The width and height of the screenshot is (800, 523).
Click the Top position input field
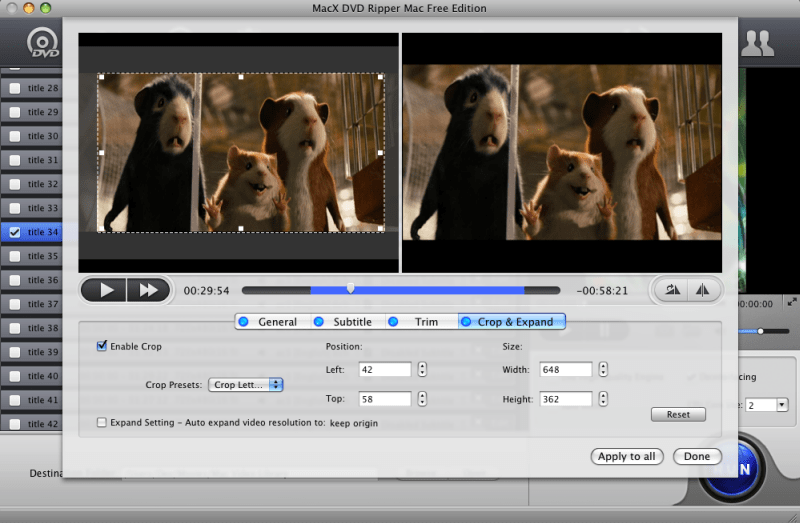385,399
